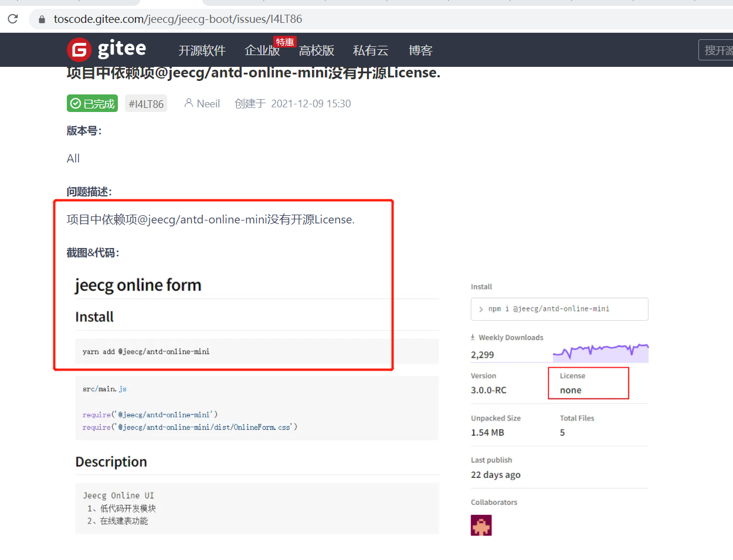This screenshot has height=560, width=733.
Task: Click the 已完成 status badge
Action: [x=92, y=104]
